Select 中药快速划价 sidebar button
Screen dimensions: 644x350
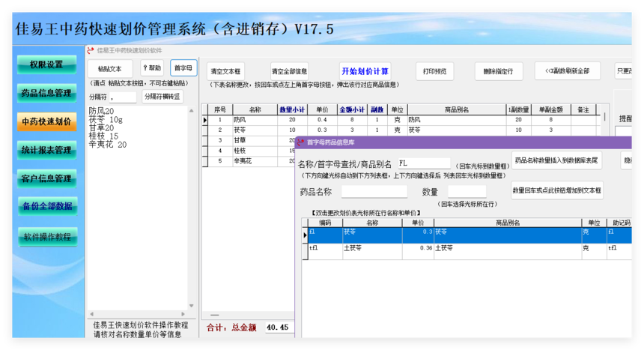point(46,121)
